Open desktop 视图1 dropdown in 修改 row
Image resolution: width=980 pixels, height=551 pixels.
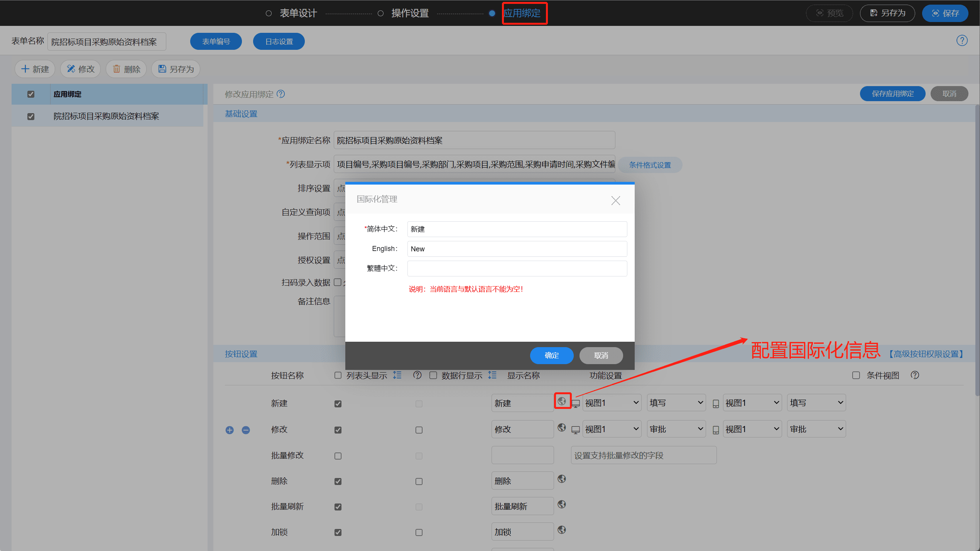(612, 429)
